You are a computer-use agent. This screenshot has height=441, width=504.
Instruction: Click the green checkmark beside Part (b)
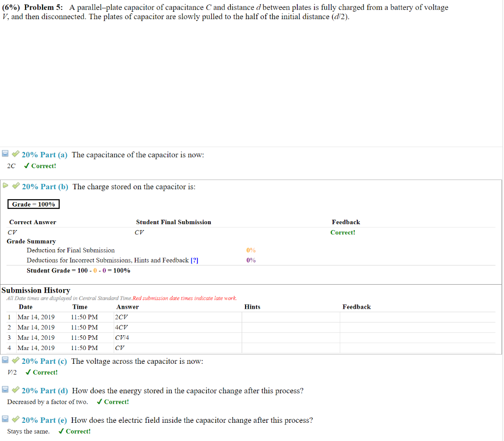(16, 185)
